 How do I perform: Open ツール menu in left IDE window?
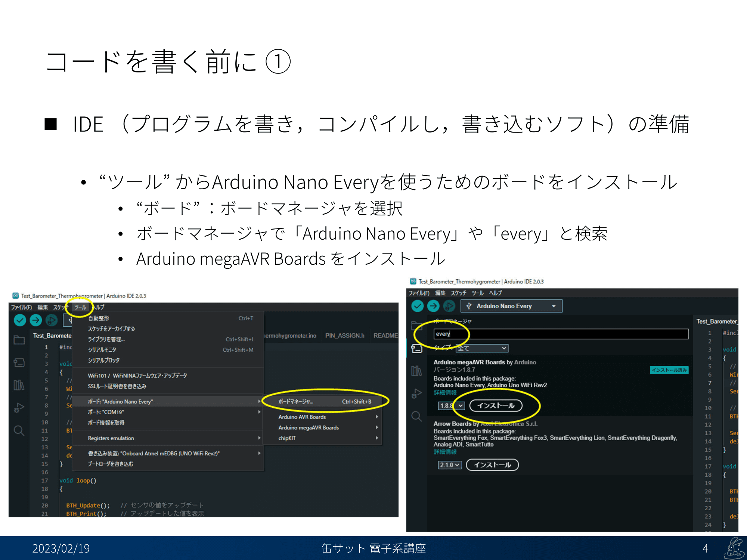[x=80, y=307]
